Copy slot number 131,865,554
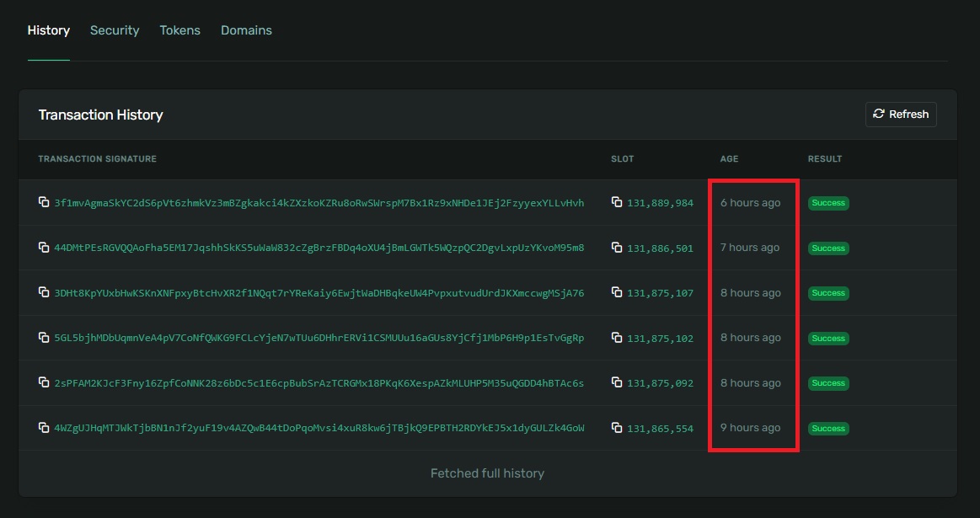Screen dimensions: 980x518 point(617,427)
